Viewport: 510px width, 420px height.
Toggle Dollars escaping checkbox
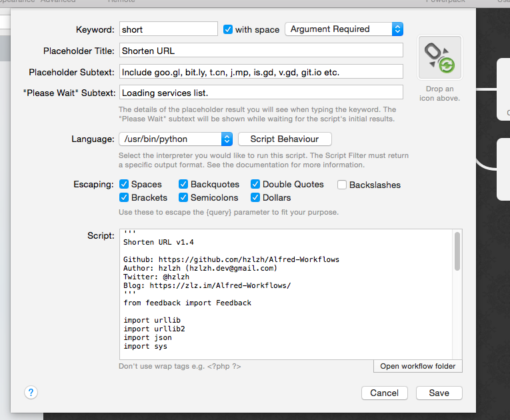255,197
